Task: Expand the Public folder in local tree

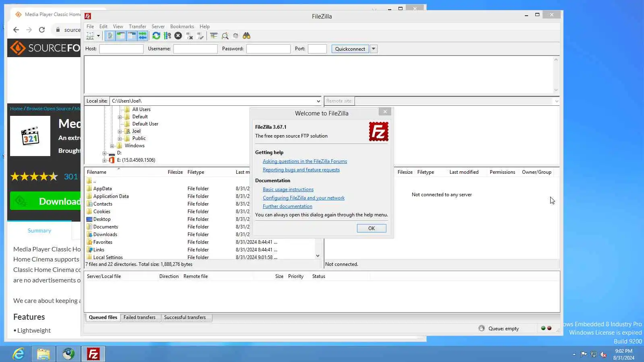Action: tap(120, 139)
